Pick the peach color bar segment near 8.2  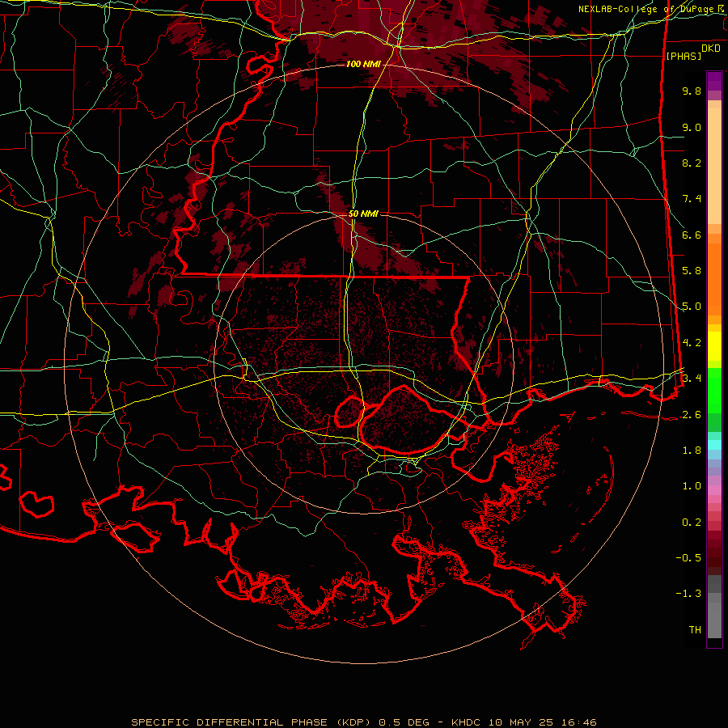[x=714, y=166]
